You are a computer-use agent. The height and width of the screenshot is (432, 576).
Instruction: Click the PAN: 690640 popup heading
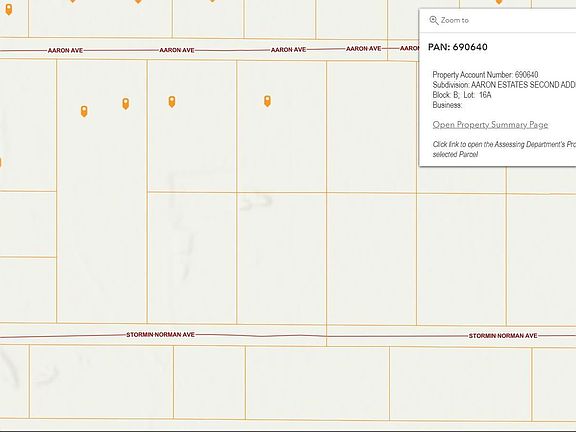[x=458, y=47]
